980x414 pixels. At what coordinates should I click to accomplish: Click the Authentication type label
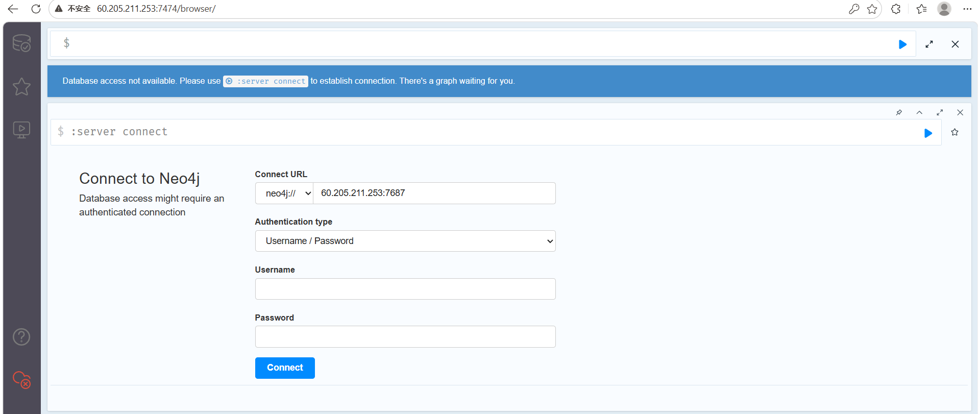point(293,222)
